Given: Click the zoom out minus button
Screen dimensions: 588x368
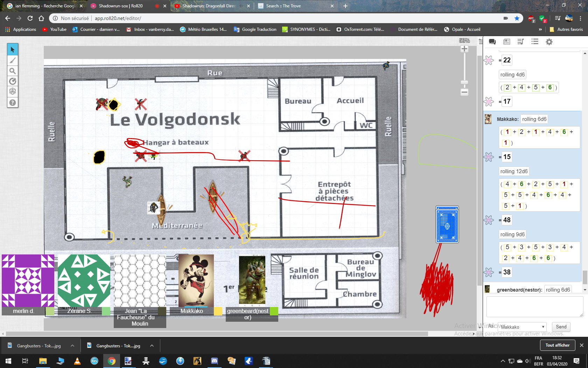Looking at the screenshot, I should pos(464,92).
